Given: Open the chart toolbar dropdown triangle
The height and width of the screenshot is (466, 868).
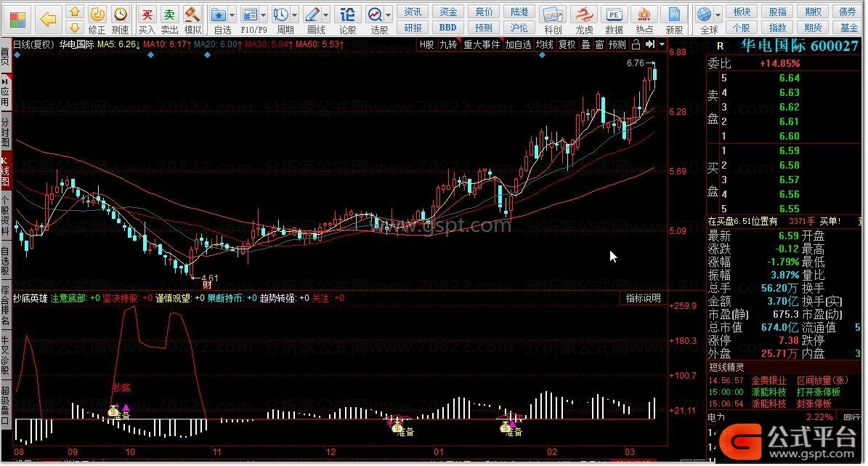Looking at the screenshot, I should (x=662, y=44).
